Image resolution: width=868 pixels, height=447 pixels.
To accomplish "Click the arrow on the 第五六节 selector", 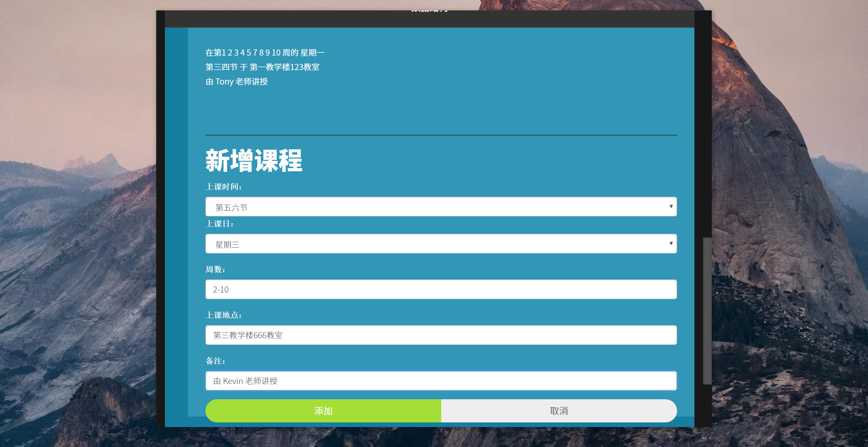I will pos(671,207).
